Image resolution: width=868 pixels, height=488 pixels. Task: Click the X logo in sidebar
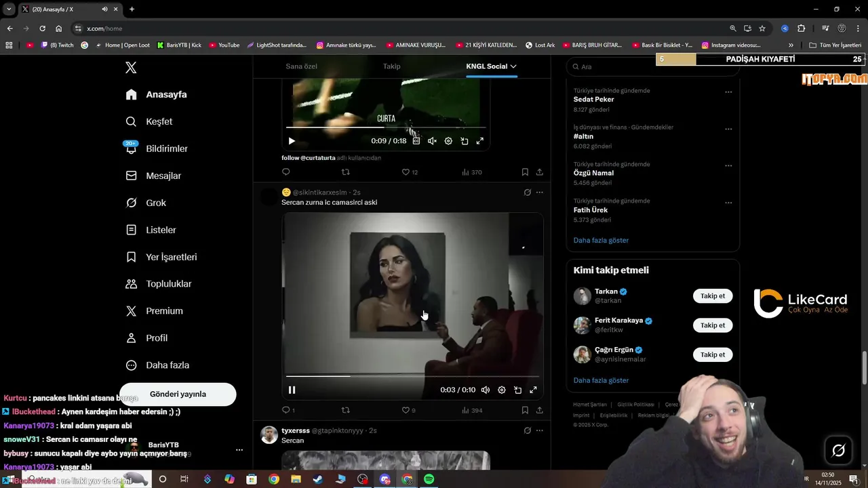(131, 67)
